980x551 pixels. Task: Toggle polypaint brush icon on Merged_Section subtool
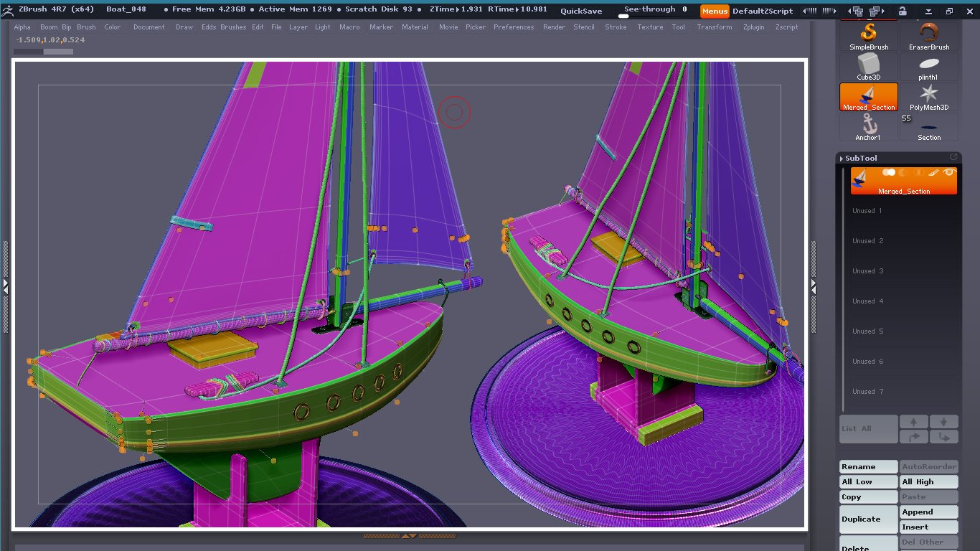pos(934,172)
